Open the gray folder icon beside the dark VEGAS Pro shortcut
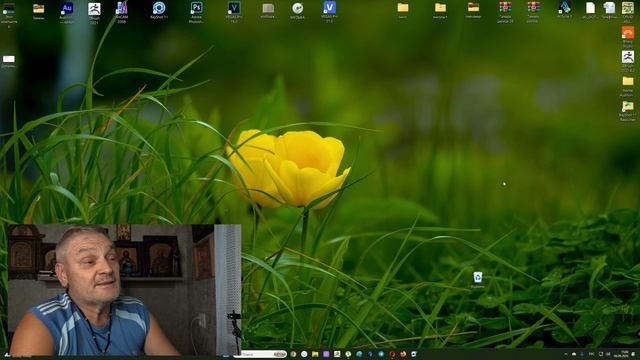640x360 pixels. (268, 8)
